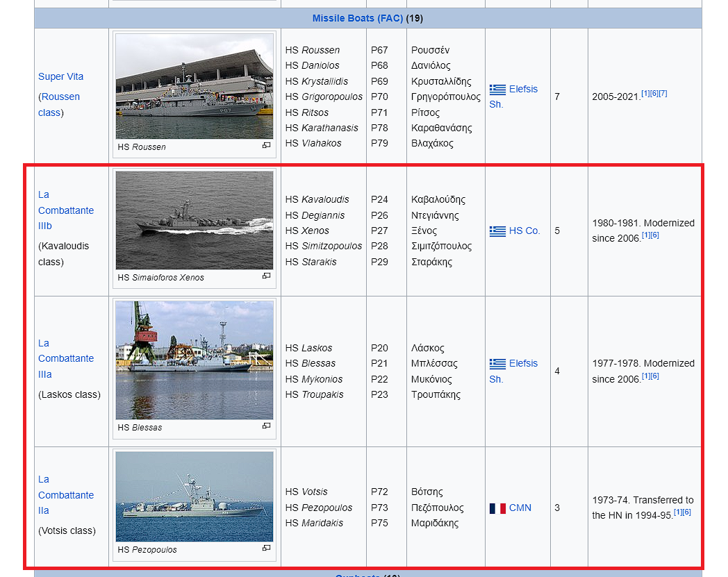Select pennant number P75
Screen dimensions: 728x577
tap(379, 523)
